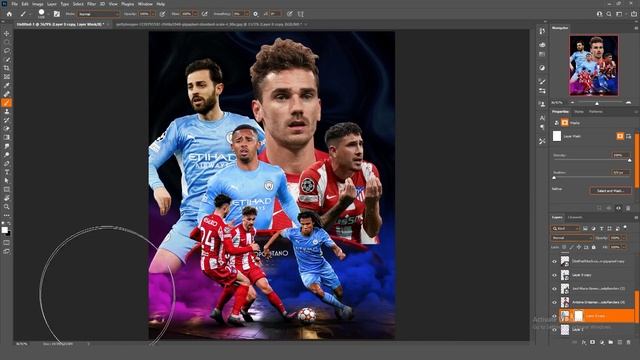Click the Feather value input field
Image resolution: width=640 pixels, height=360 pixels.
(620, 172)
